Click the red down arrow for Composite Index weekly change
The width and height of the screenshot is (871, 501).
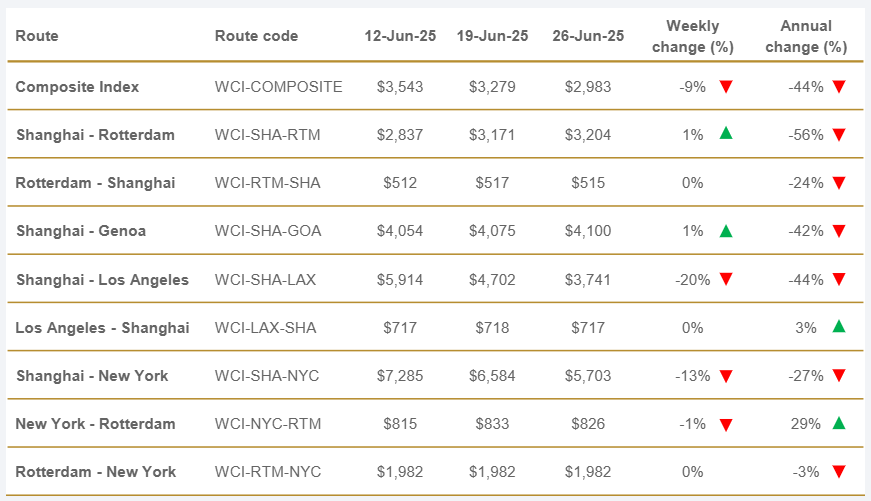point(726,87)
